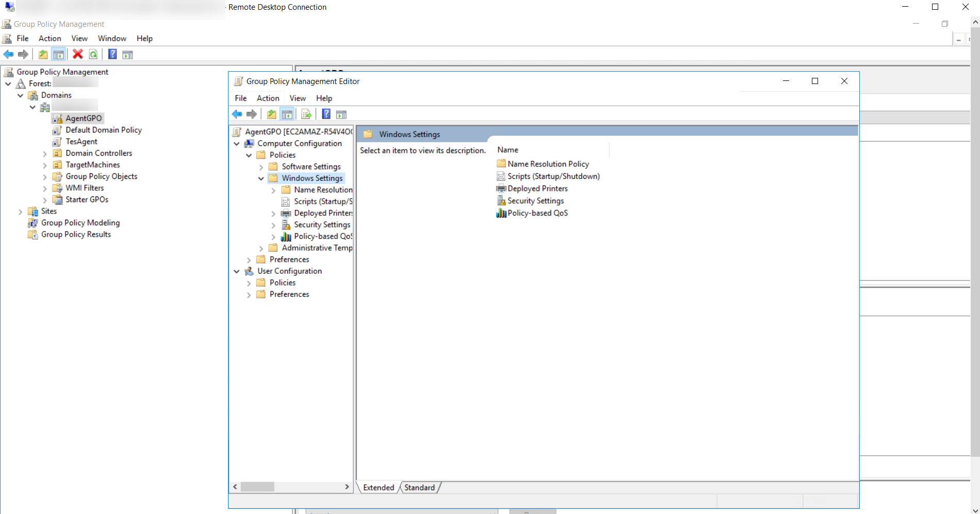Screen dimensions: 980x514
Task: Select Policy-based QoS chart icon in the list pane
Action: click(501, 213)
